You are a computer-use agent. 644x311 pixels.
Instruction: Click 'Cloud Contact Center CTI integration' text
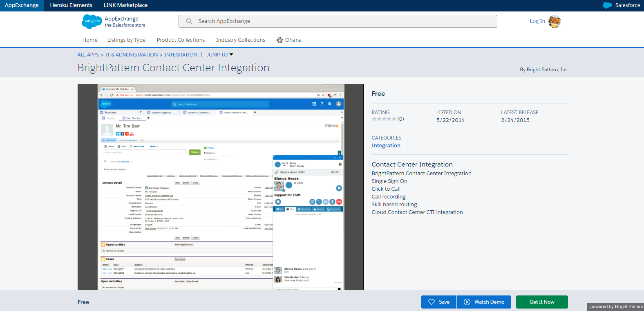click(x=417, y=212)
